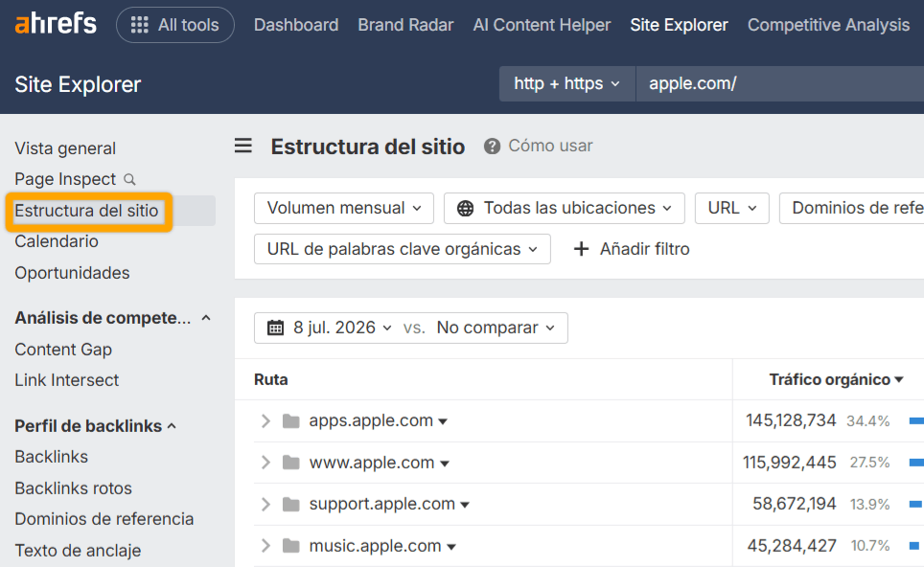Sort by Tráfico orgánico column
The width and height of the screenshot is (924, 567).
pyautogui.click(x=836, y=380)
